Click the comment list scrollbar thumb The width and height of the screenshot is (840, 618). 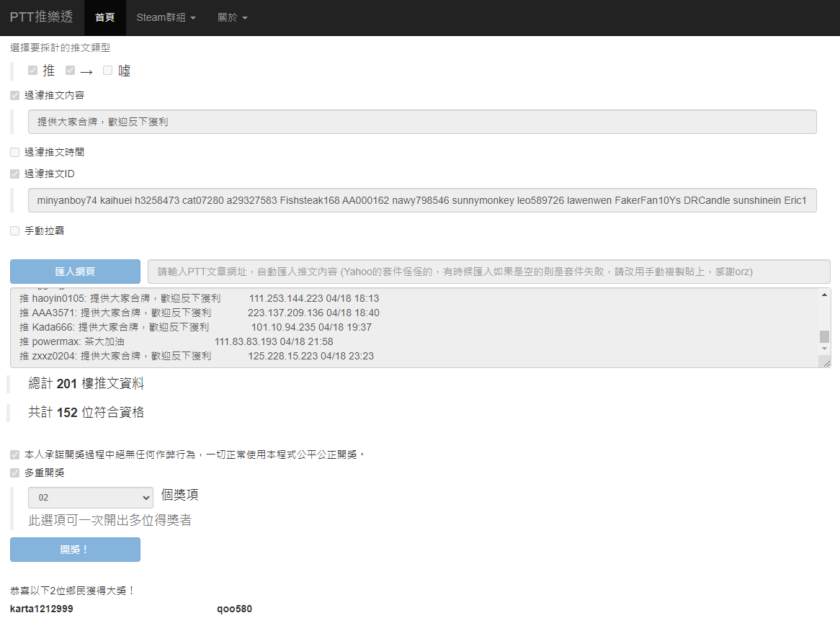[824, 336]
